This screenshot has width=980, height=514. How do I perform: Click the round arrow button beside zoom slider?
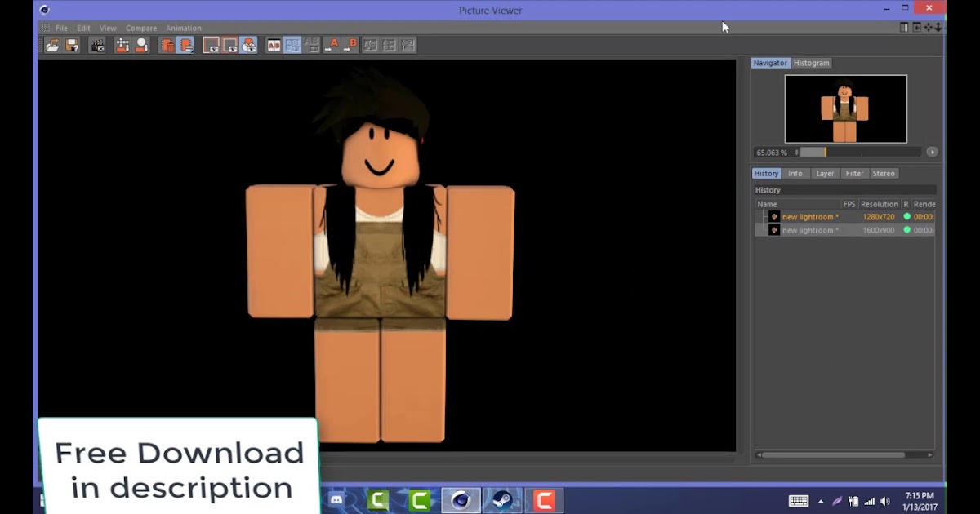click(932, 153)
